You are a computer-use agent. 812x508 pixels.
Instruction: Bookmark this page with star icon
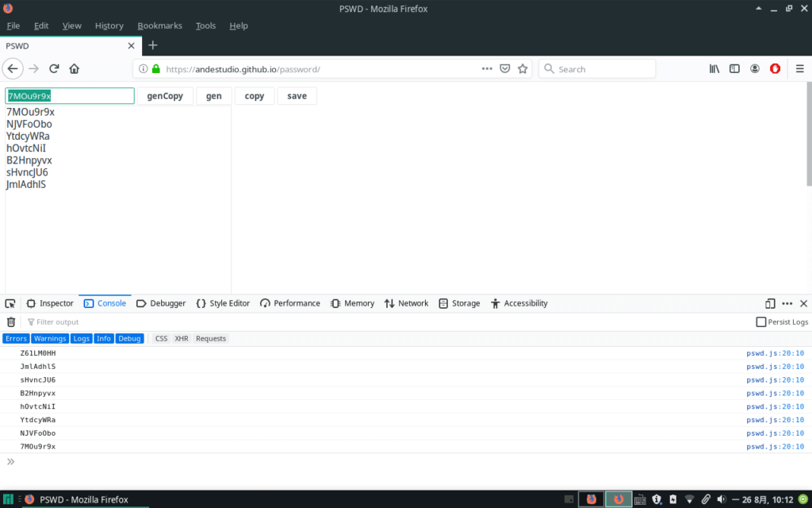tap(523, 69)
